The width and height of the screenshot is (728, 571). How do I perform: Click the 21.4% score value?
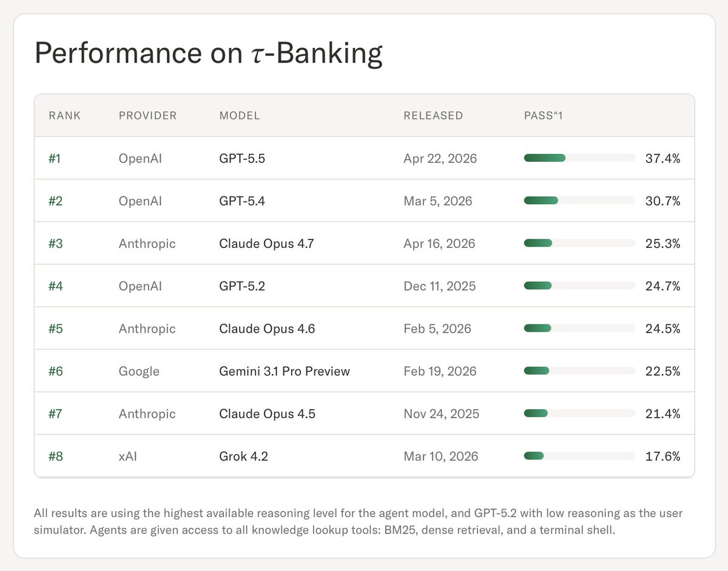(662, 413)
